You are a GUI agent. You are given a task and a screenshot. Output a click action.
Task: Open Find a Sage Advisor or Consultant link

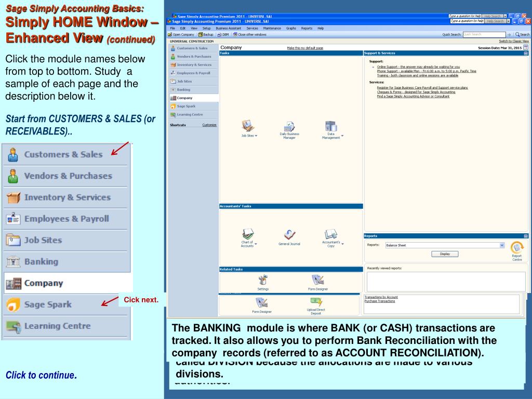pos(413,96)
